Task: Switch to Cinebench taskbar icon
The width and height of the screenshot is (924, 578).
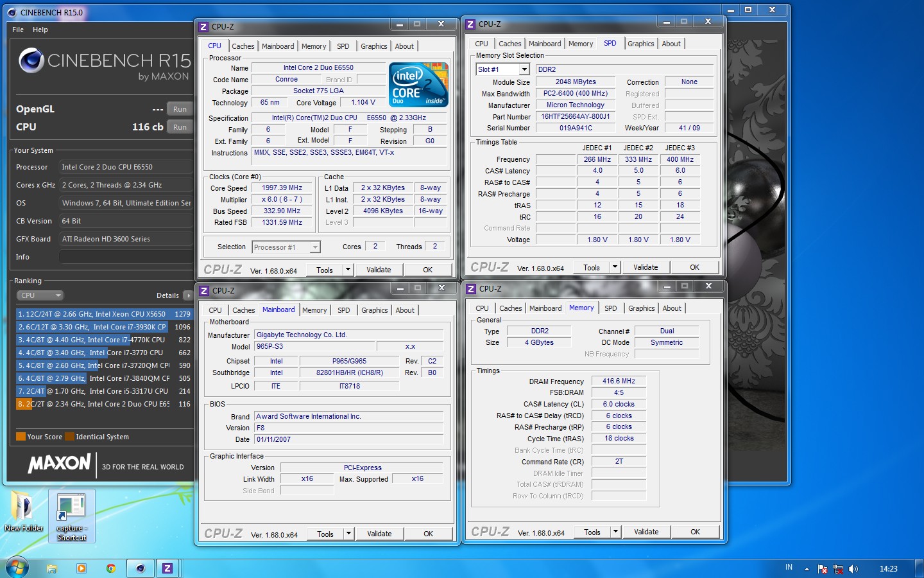Action: tap(141, 568)
